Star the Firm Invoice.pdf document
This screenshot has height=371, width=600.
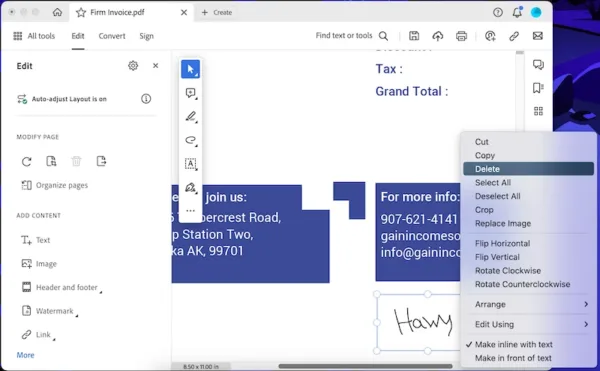pos(81,13)
